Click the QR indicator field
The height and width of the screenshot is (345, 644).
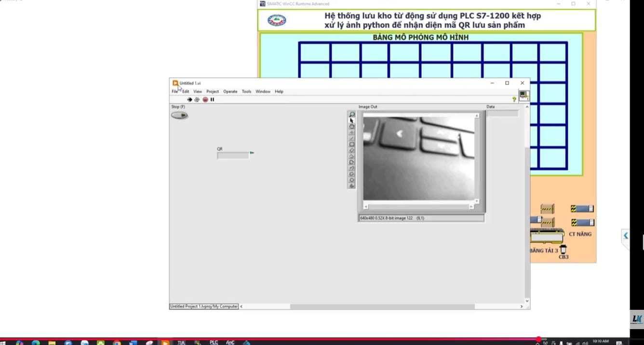click(233, 156)
